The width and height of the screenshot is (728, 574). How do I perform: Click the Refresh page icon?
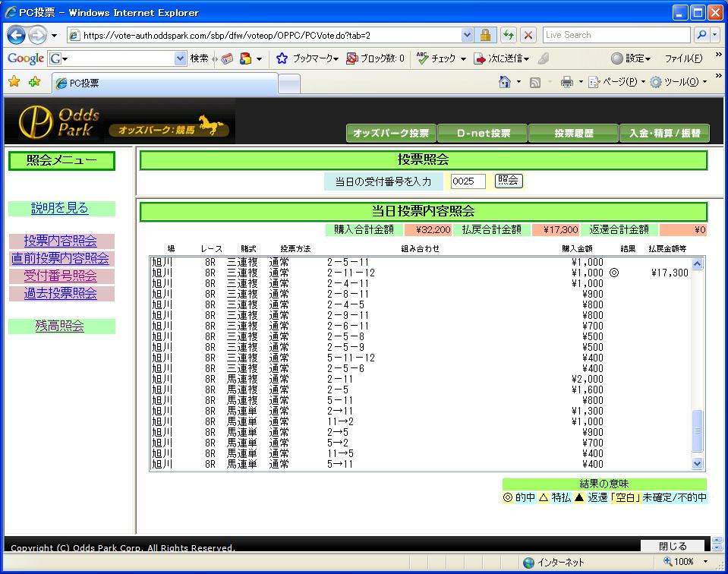click(509, 35)
